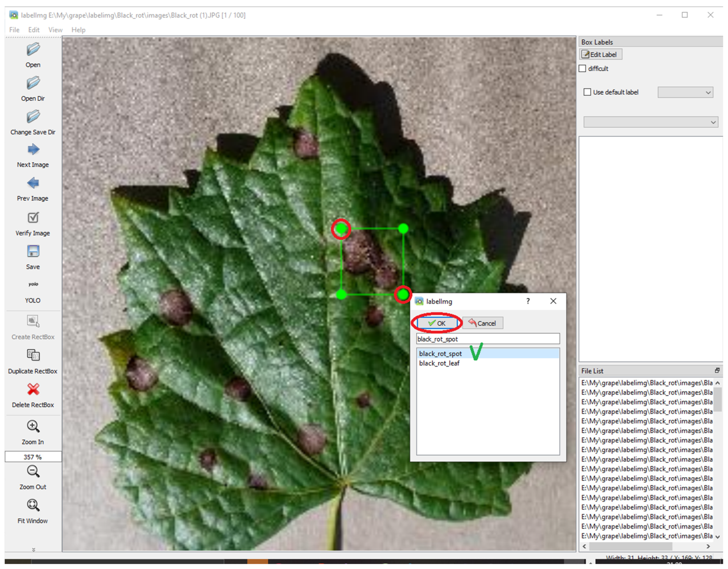The height and width of the screenshot is (569, 728).
Task: Enable the difficult checkbox
Action: (x=582, y=69)
